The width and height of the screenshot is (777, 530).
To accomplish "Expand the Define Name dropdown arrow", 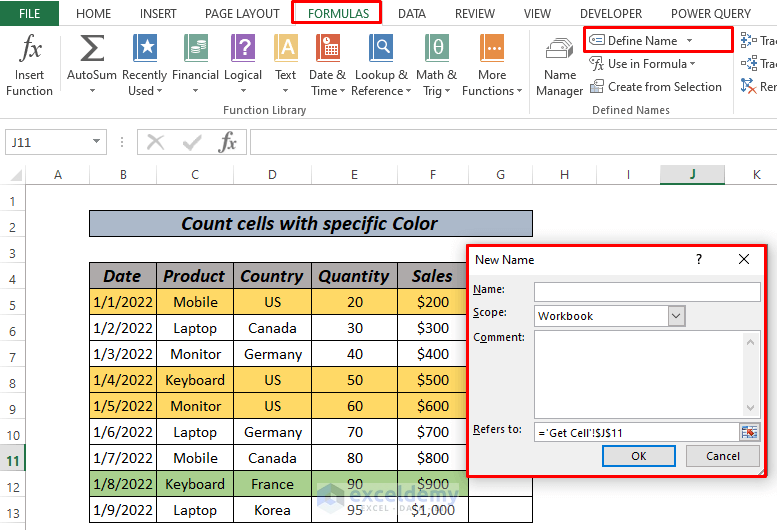I will click(689, 41).
